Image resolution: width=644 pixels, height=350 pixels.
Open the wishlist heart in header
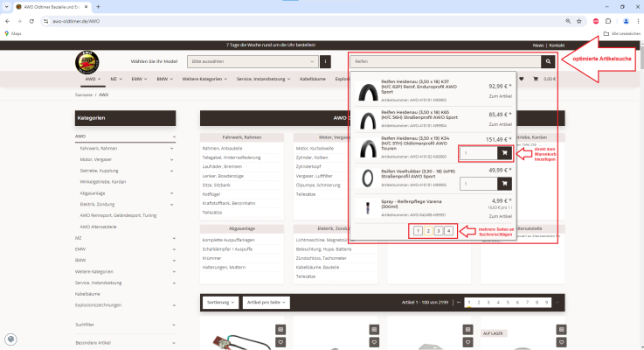click(521, 79)
